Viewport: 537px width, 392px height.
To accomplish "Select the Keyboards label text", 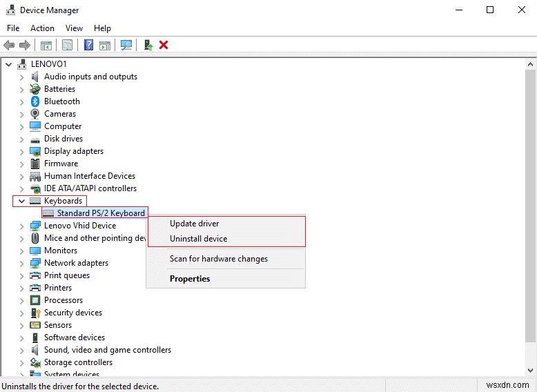I will click(x=63, y=201).
